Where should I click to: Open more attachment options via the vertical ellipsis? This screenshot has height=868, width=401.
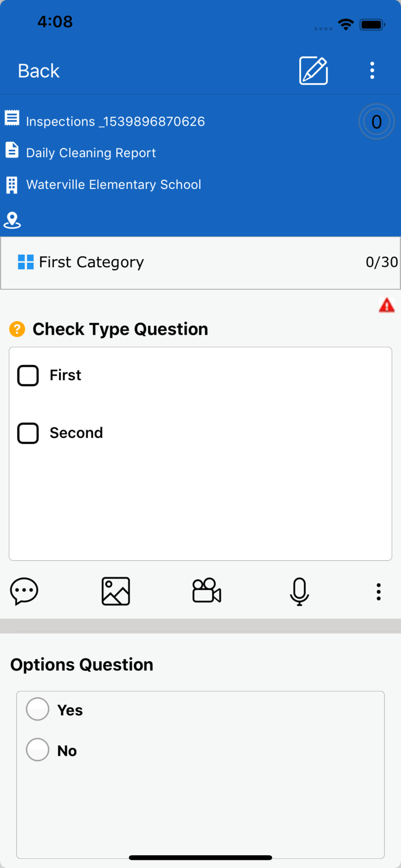[378, 591]
